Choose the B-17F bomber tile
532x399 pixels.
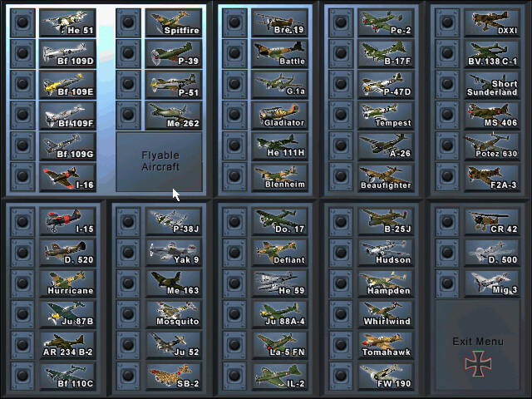click(x=386, y=53)
